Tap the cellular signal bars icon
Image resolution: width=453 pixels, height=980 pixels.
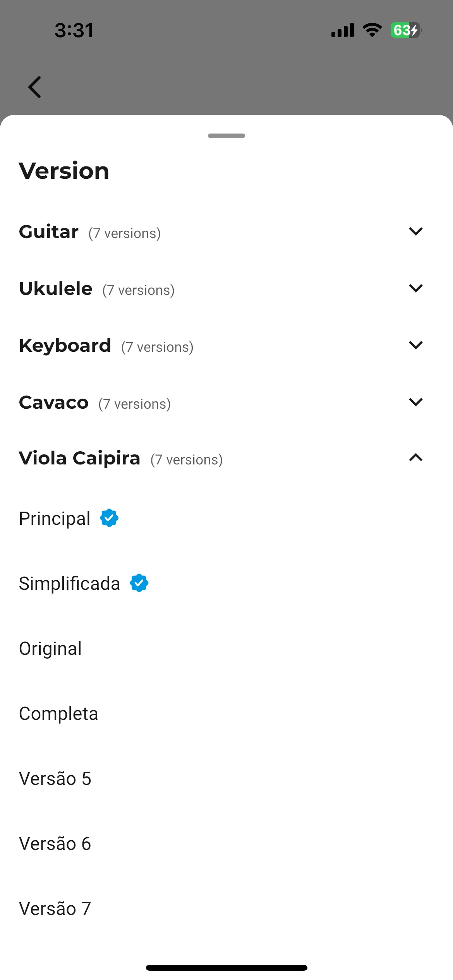point(343,30)
